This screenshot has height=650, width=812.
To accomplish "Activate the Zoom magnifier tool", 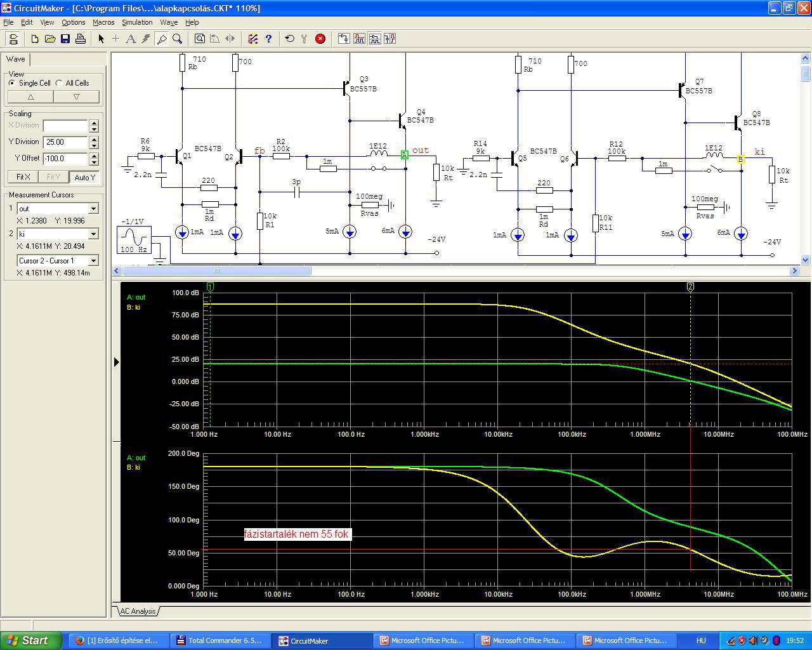I will [x=178, y=39].
